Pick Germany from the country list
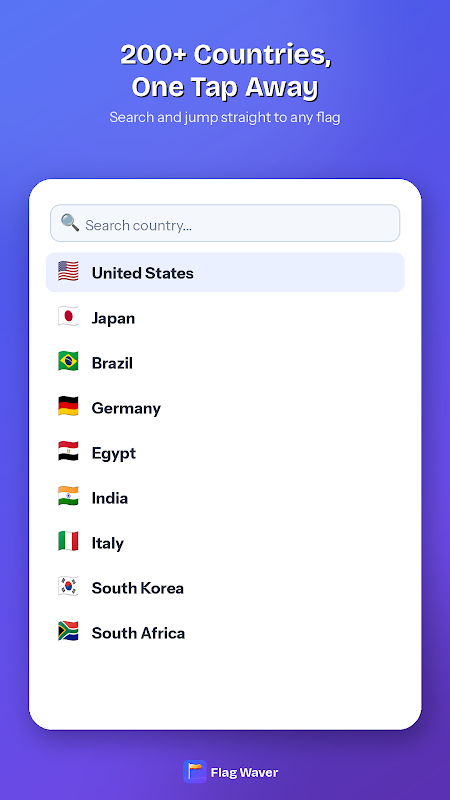 tap(225, 407)
